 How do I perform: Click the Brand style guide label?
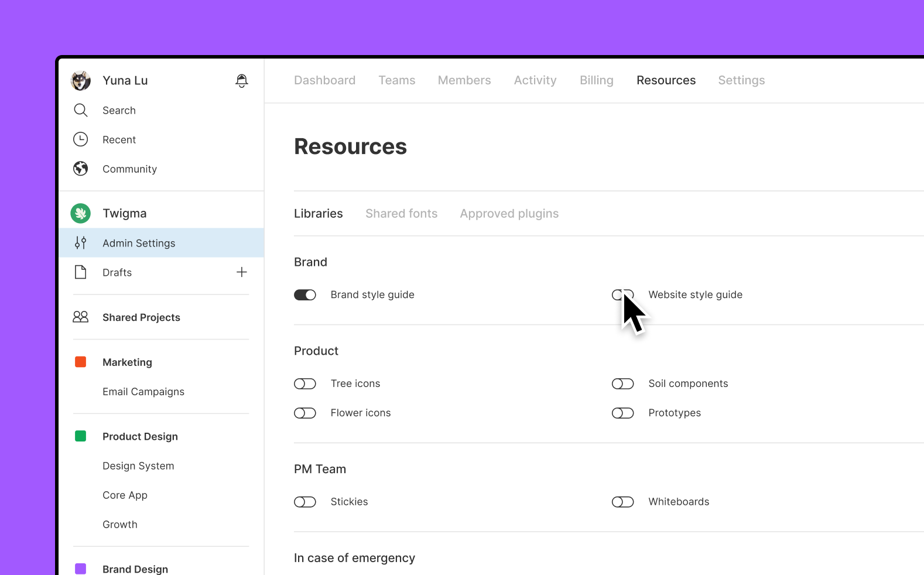(372, 295)
